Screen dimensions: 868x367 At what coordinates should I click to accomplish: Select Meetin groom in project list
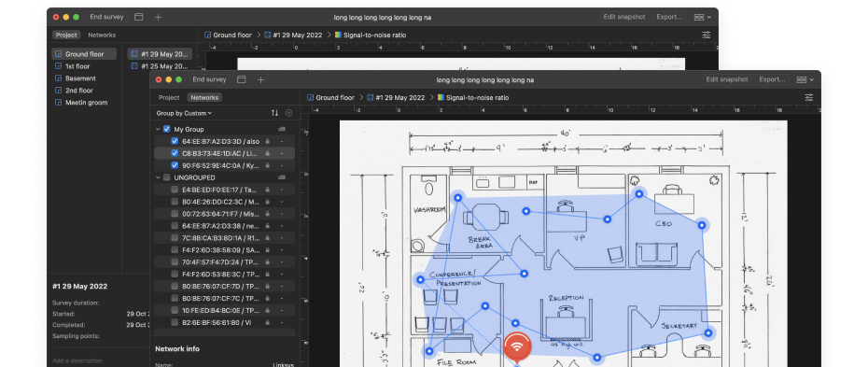(x=84, y=103)
